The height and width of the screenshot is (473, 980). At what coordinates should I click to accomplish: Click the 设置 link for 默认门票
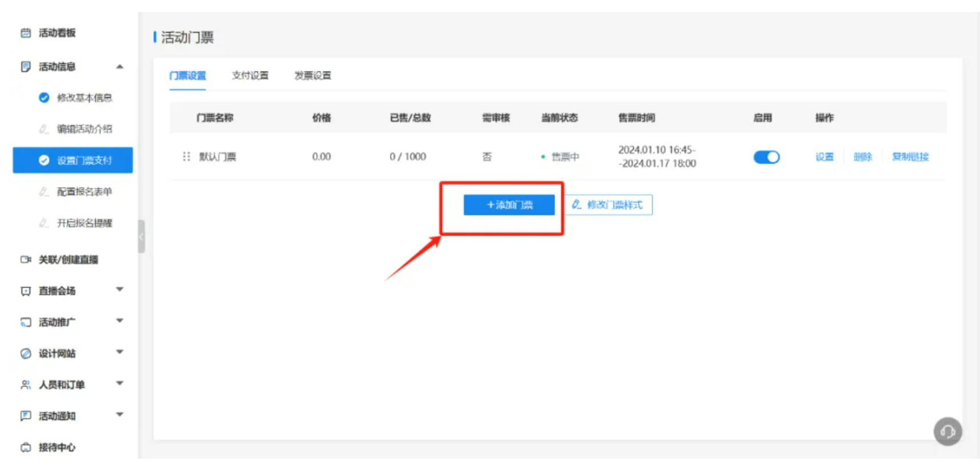coord(825,157)
